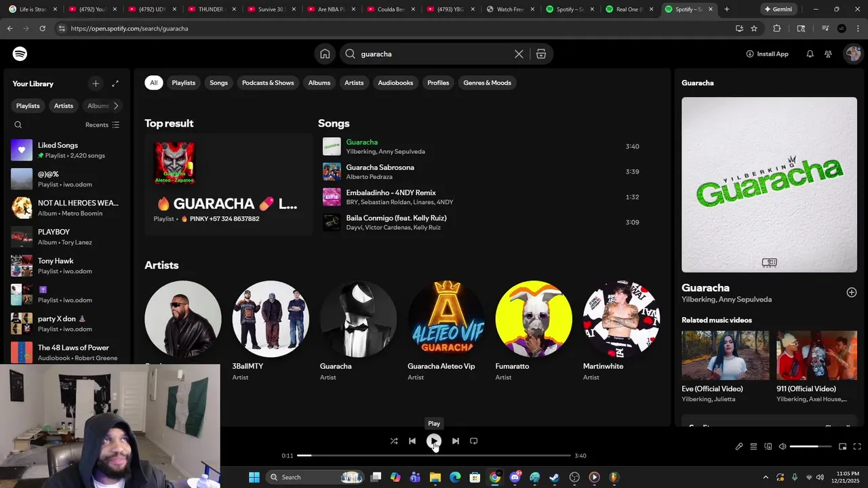Adjust the Spotify volume slider
The image size is (868, 488).
click(x=810, y=447)
